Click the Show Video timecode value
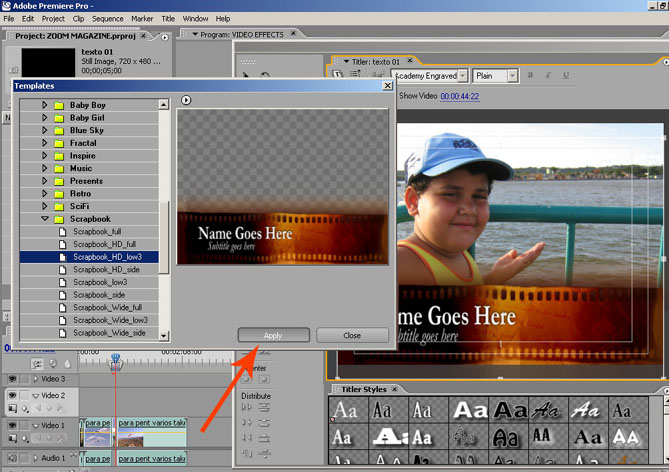This screenshot has height=472, width=669. coord(460,96)
